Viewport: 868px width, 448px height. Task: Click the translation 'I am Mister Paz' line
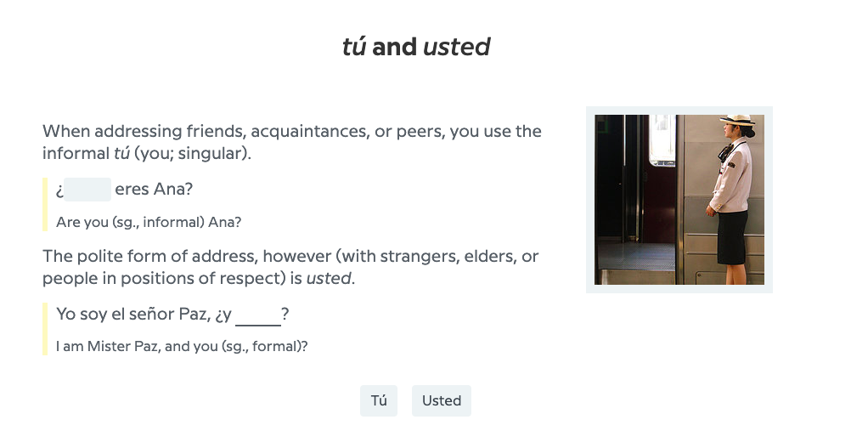[182, 347]
